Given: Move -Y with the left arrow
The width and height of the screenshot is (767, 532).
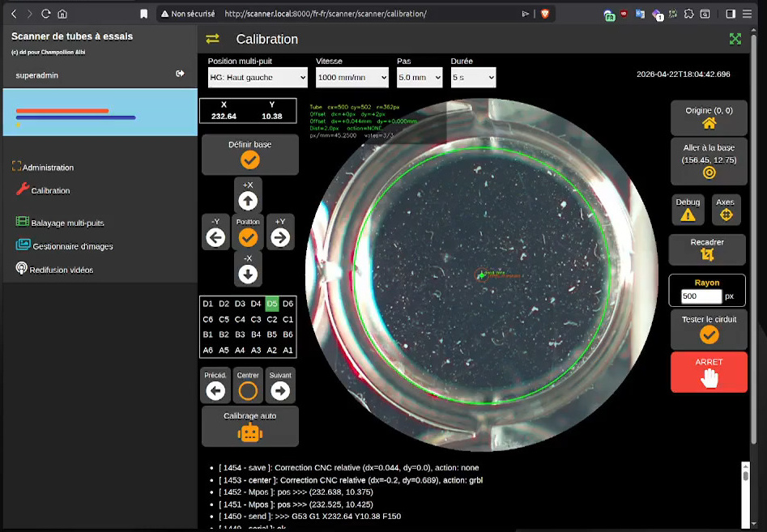Looking at the screenshot, I should pyautogui.click(x=215, y=232).
